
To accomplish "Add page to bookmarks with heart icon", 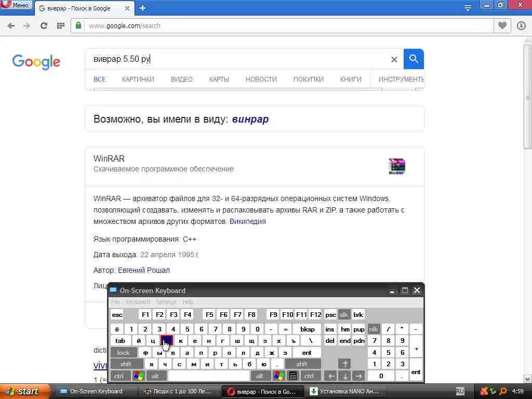I will [x=502, y=25].
